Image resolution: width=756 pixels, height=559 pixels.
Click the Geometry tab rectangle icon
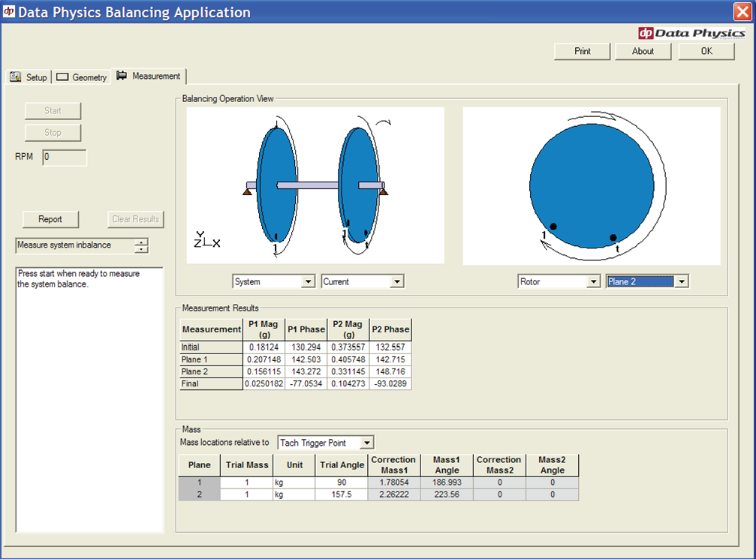[62, 77]
